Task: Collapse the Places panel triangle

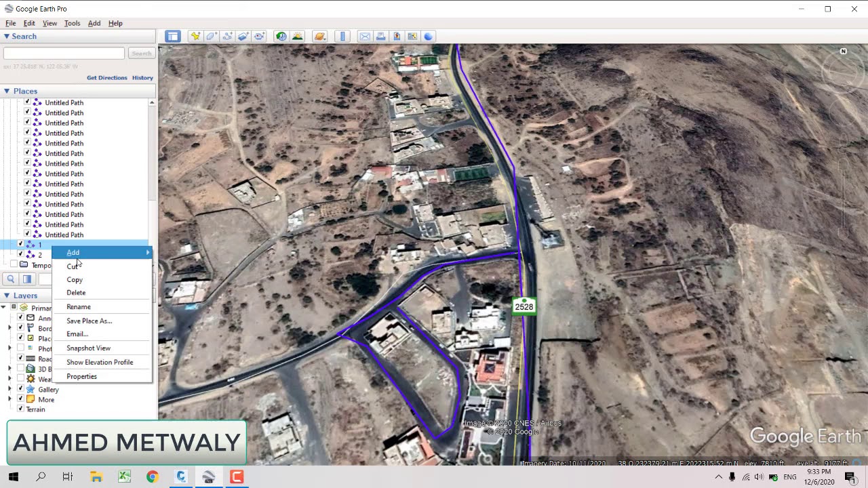Action: (x=7, y=91)
